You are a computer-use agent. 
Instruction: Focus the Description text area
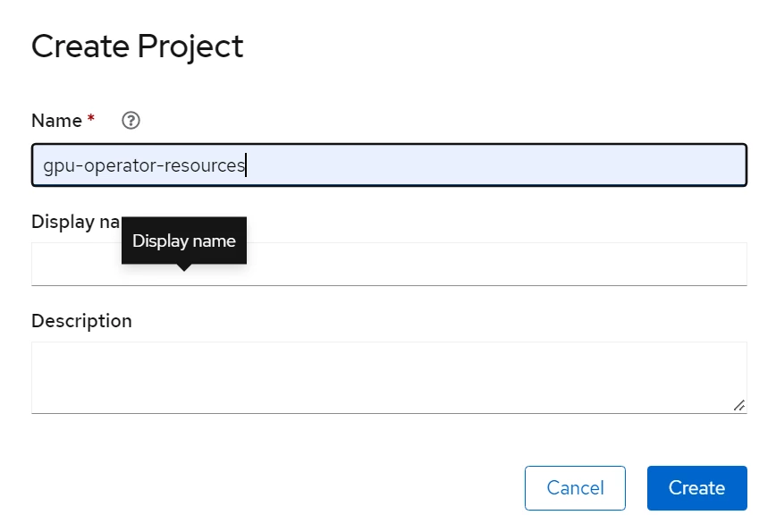point(389,376)
